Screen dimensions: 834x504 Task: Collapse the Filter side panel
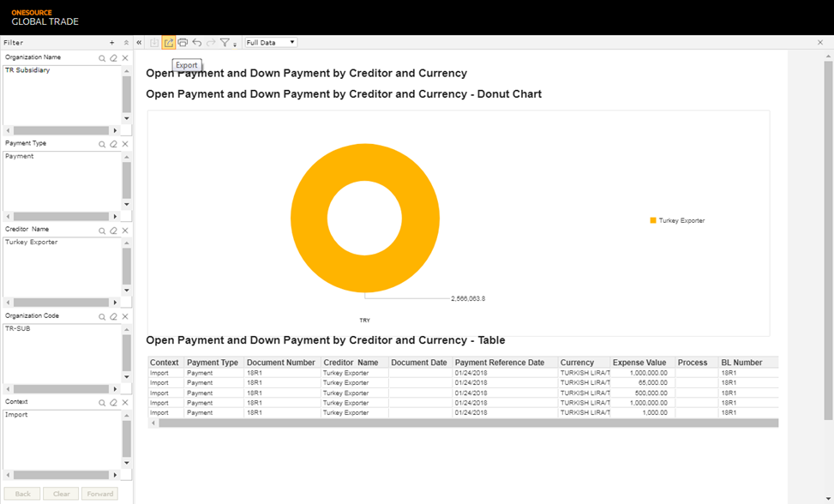point(139,43)
